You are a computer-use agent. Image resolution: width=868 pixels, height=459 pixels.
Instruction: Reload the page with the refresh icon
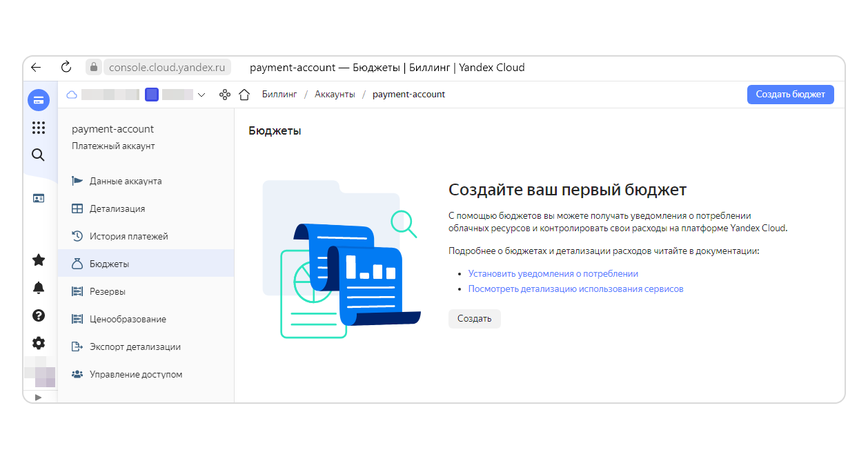click(x=66, y=67)
